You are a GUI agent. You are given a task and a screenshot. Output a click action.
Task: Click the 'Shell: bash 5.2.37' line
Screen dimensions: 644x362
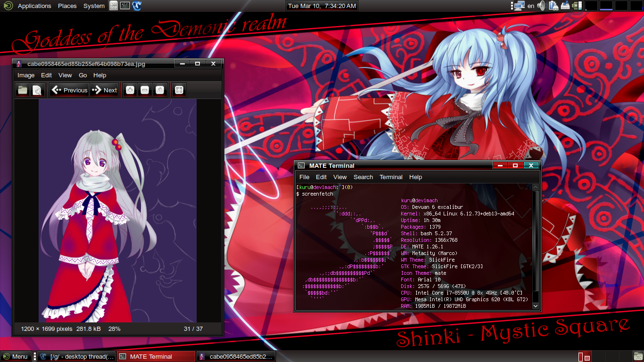[426, 233]
